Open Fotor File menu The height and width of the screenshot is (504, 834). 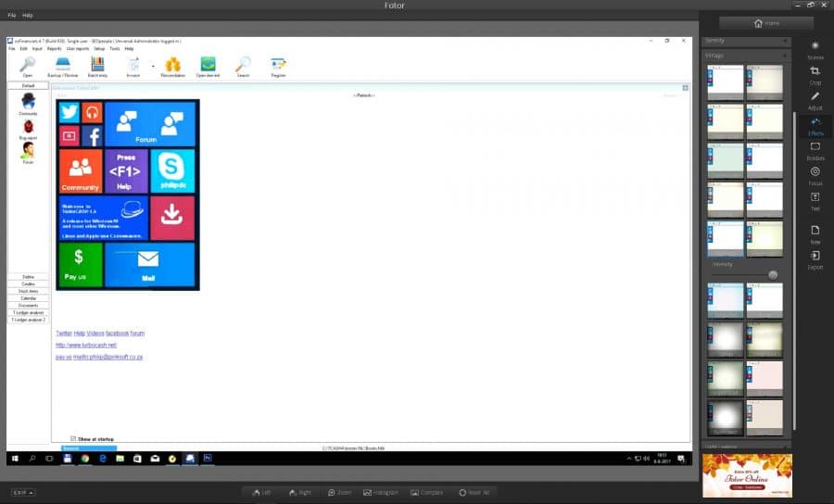(x=12, y=16)
